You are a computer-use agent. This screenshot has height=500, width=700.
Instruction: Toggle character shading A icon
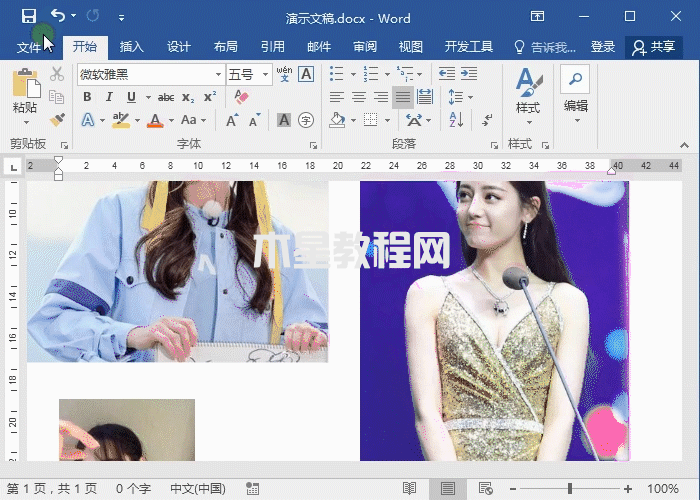coord(283,120)
